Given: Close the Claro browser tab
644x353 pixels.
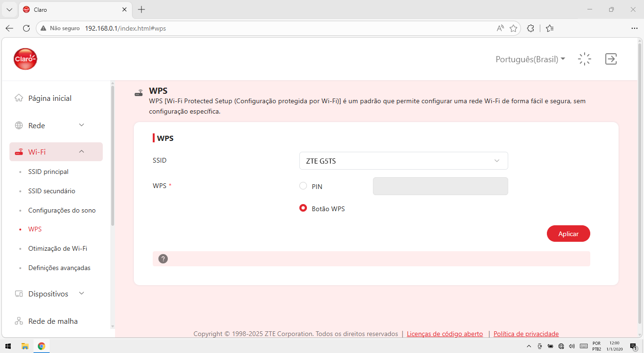Looking at the screenshot, I should (124, 9).
